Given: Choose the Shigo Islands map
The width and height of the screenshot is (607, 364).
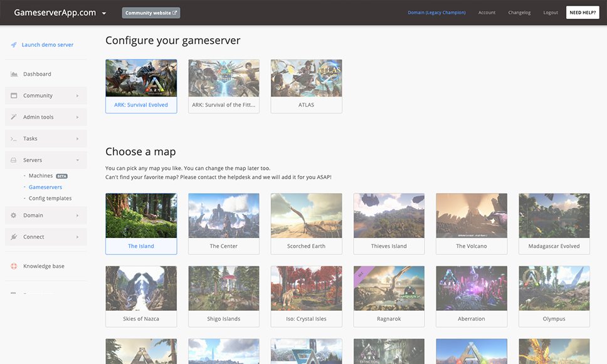Looking at the screenshot, I should pos(224,297).
